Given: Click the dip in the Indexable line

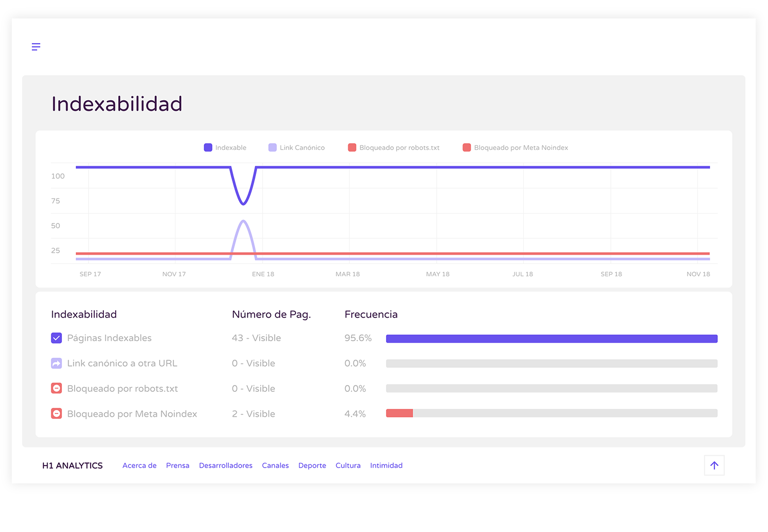Looking at the screenshot, I should click(x=243, y=204).
